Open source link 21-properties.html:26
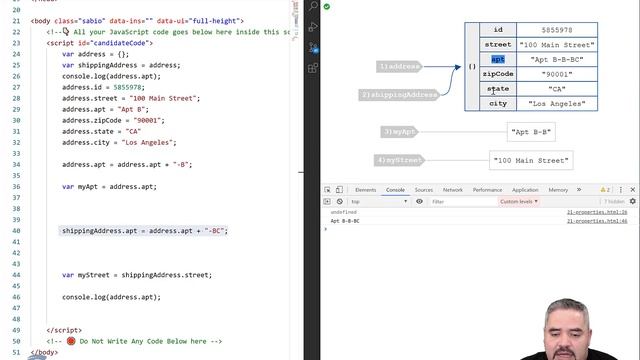The width and height of the screenshot is (640, 360). point(597,212)
